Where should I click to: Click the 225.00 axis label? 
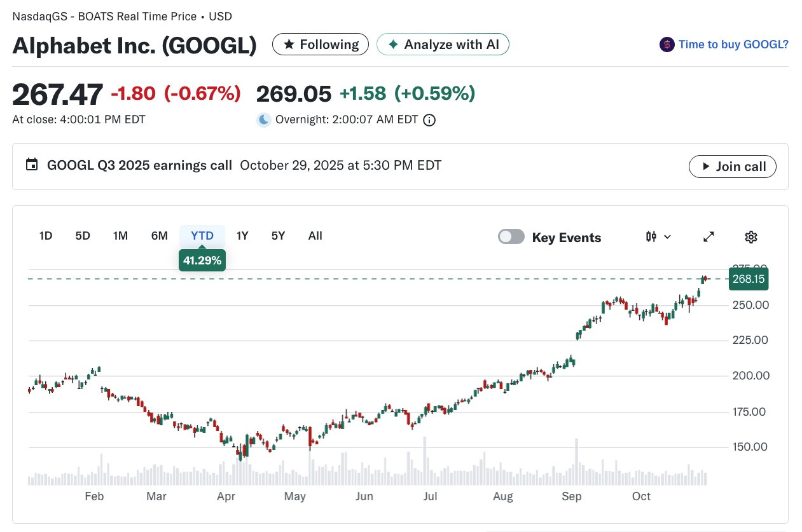750,340
